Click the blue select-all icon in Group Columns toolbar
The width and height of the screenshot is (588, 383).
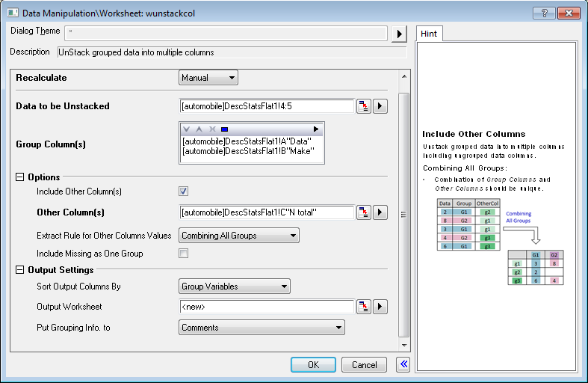click(x=225, y=129)
